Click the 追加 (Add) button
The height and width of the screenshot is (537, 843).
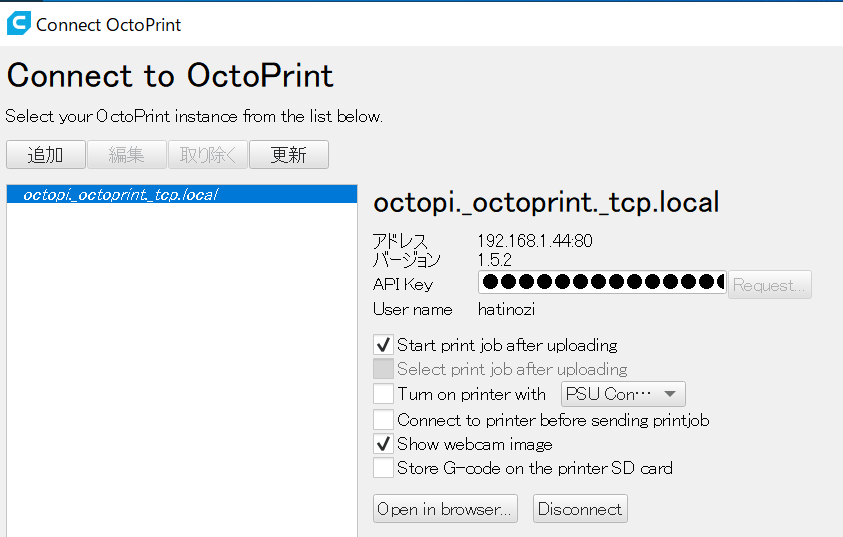click(46, 155)
